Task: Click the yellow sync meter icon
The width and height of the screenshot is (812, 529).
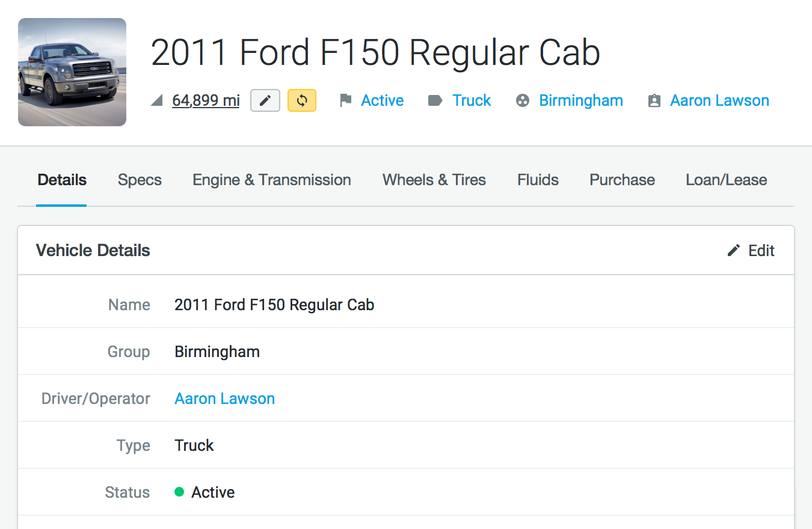Action: click(x=302, y=100)
